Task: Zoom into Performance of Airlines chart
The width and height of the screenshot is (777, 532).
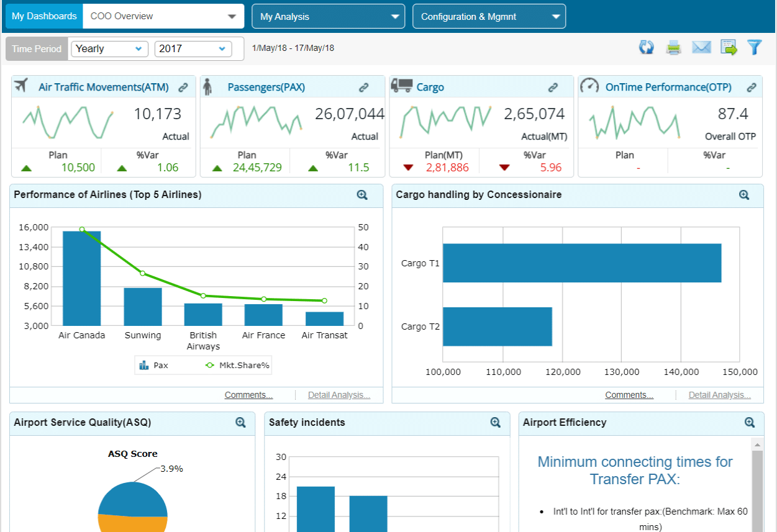Action: pos(362,195)
